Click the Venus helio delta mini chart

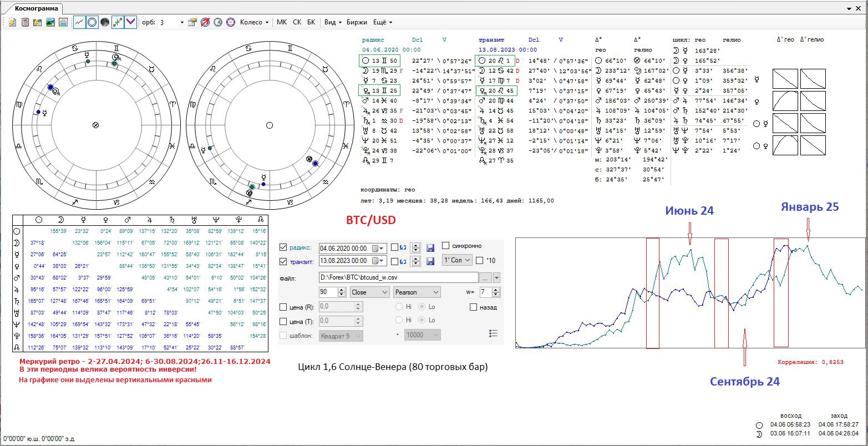click(813, 101)
